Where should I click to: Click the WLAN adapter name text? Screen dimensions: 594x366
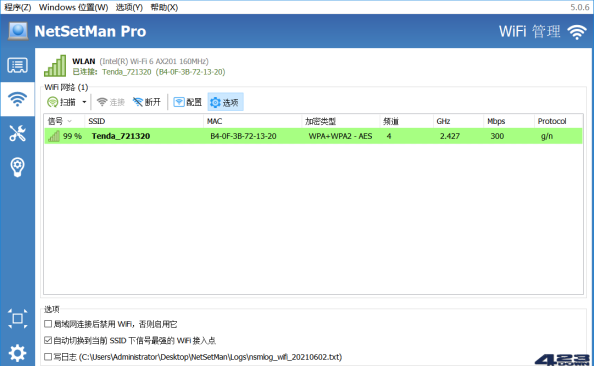(x=84, y=61)
